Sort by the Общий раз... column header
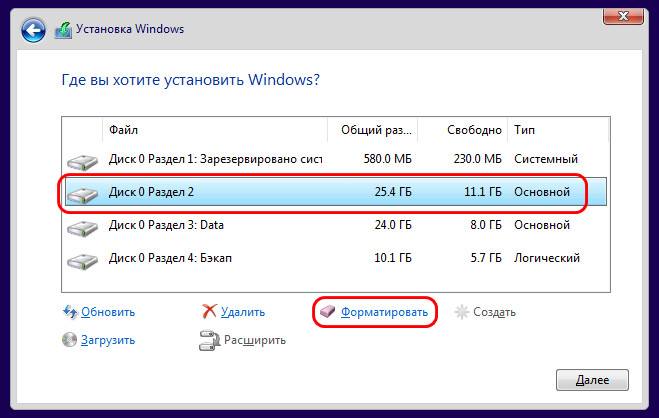659x418 pixels. 372,130
